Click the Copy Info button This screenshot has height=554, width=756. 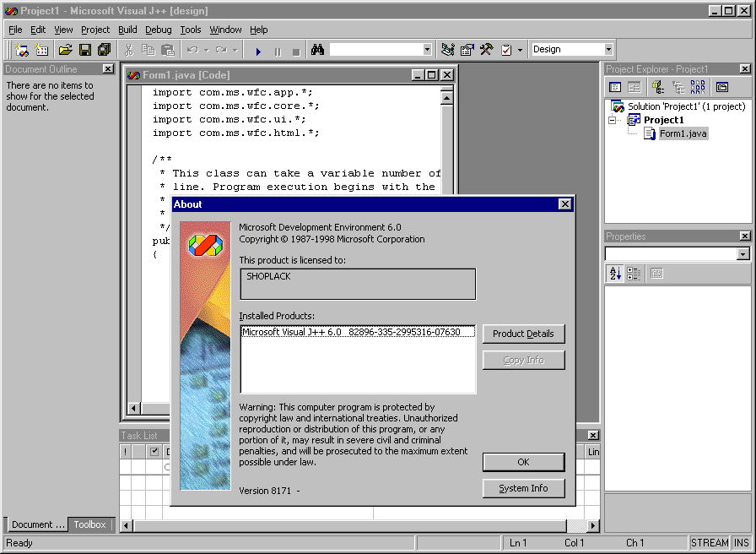pyautogui.click(x=524, y=360)
